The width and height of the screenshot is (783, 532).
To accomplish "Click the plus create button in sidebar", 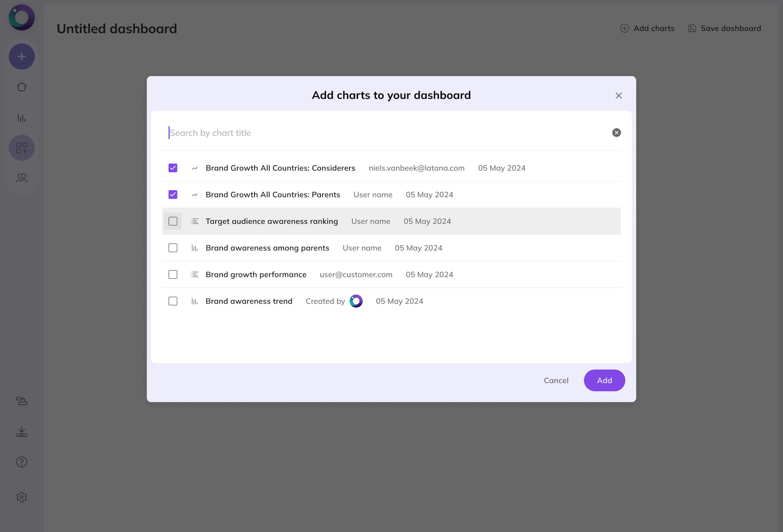I will pos(21,57).
